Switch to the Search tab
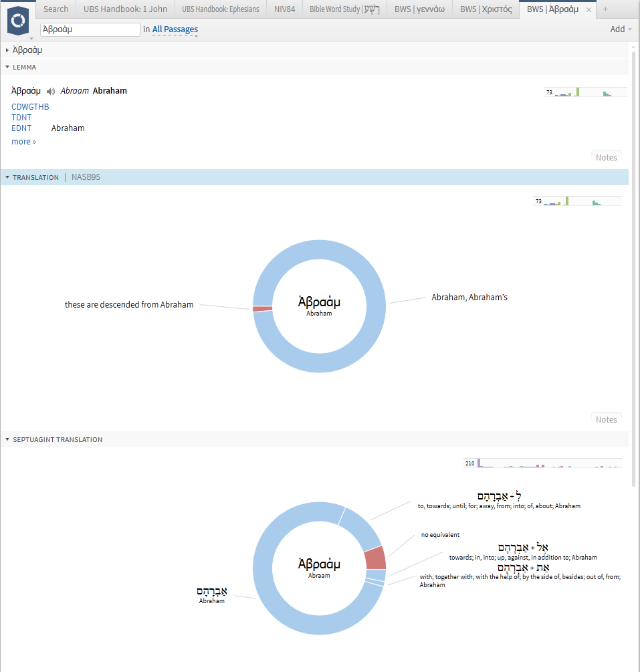640x672 pixels. click(56, 9)
